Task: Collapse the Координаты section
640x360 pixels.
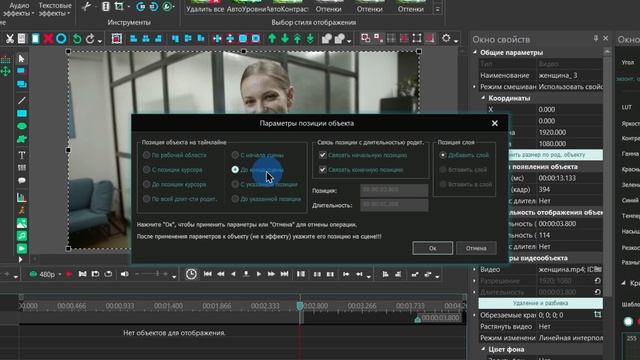Action: [483, 98]
